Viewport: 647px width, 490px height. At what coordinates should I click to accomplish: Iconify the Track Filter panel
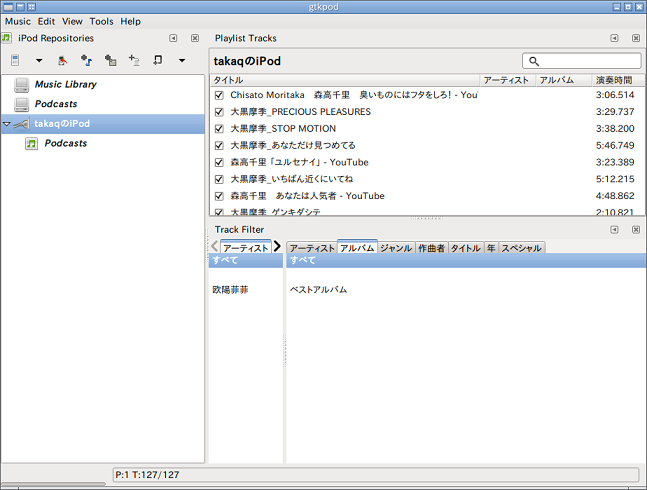[614, 229]
